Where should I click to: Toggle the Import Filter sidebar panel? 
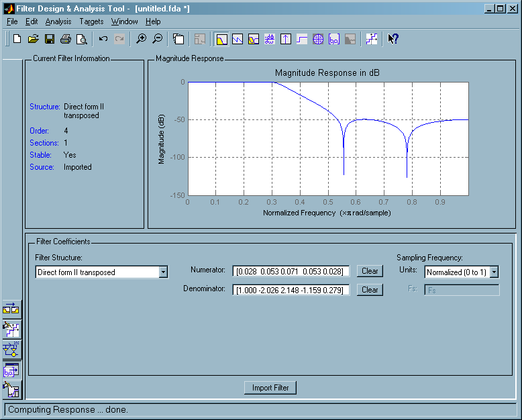click(12, 369)
